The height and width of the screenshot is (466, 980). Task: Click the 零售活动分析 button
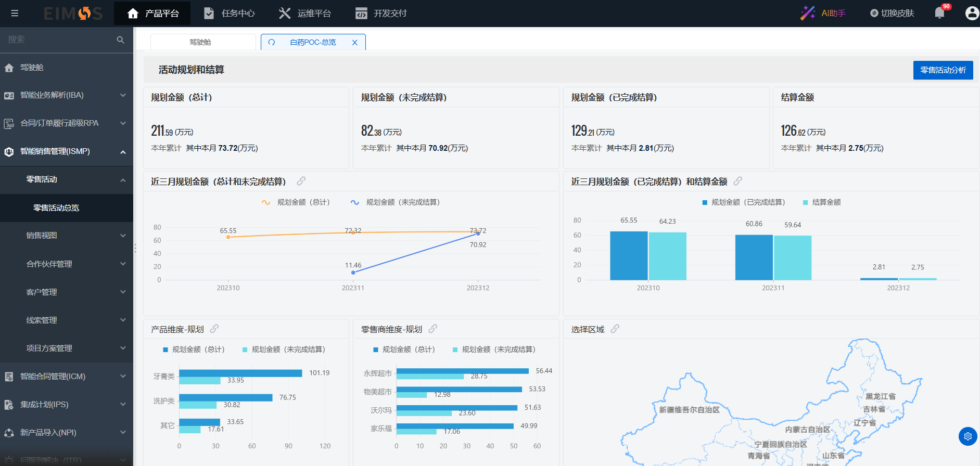(943, 70)
